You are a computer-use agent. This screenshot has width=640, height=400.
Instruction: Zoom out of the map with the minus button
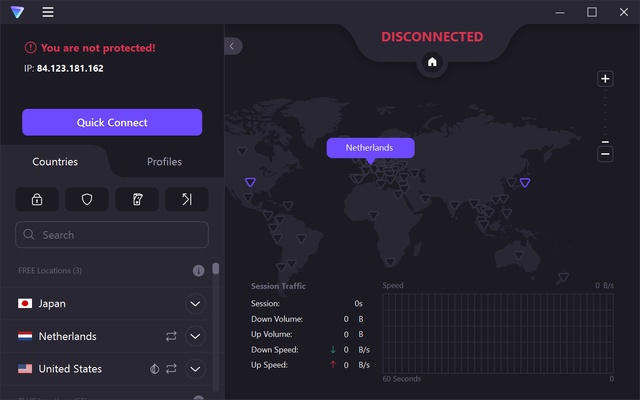click(x=605, y=154)
